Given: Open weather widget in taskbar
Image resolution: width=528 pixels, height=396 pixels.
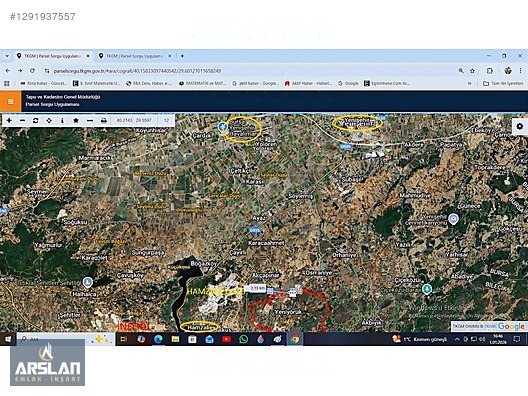Looking at the screenshot, I should pos(419,339).
